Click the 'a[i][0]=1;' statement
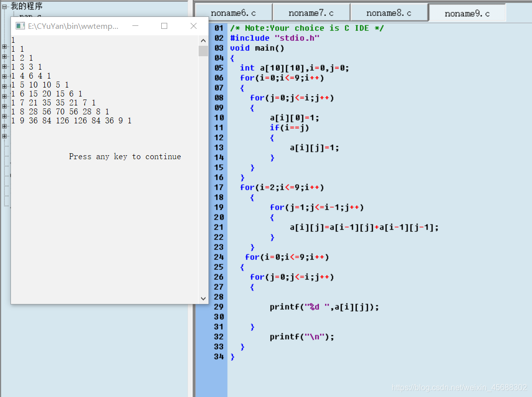The height and width of the screenshot is (397, 532). [294, 118]
